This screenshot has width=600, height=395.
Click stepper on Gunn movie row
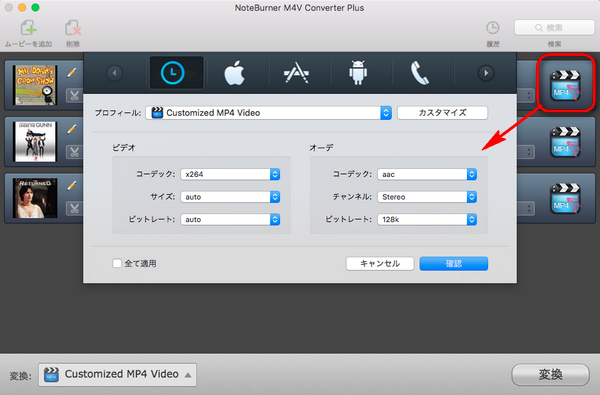pos(529,152)
